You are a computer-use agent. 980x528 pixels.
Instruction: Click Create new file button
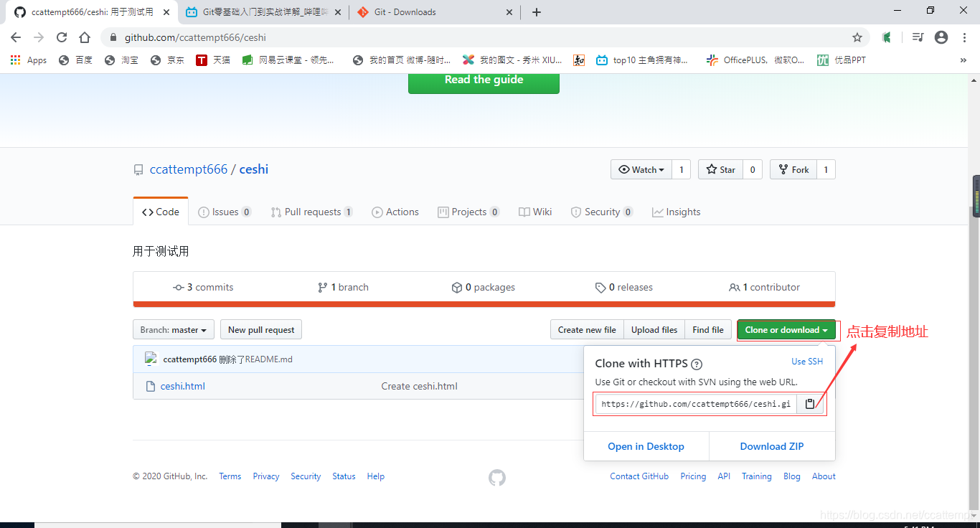pos(587,330)
